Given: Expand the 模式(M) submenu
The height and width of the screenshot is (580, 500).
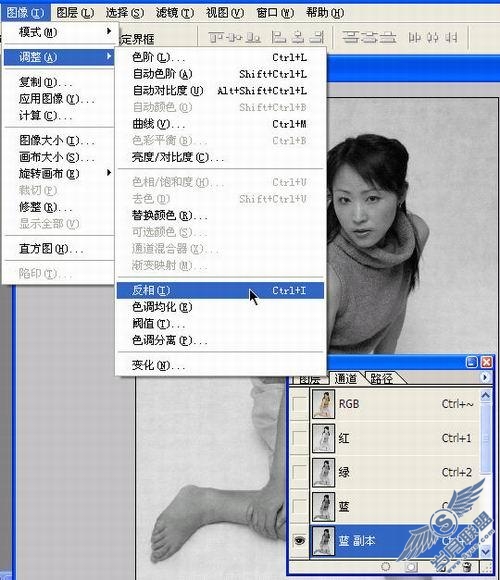Looking at the screenshot, I should coord(60,32).
